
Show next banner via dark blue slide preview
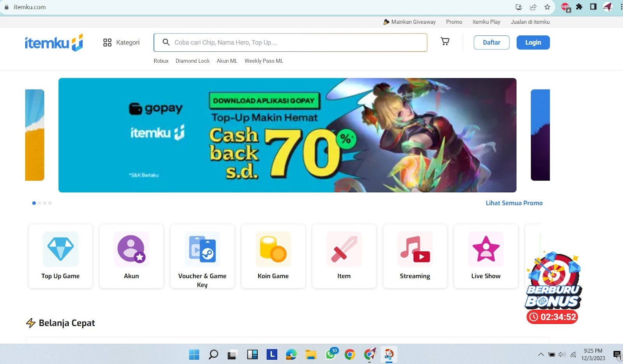540,135
